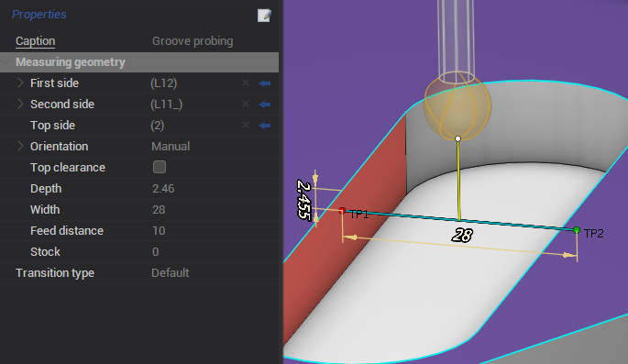Select the Transition type label
The image size is (628, 364).
pyautogui.click(x=55, y=273)
